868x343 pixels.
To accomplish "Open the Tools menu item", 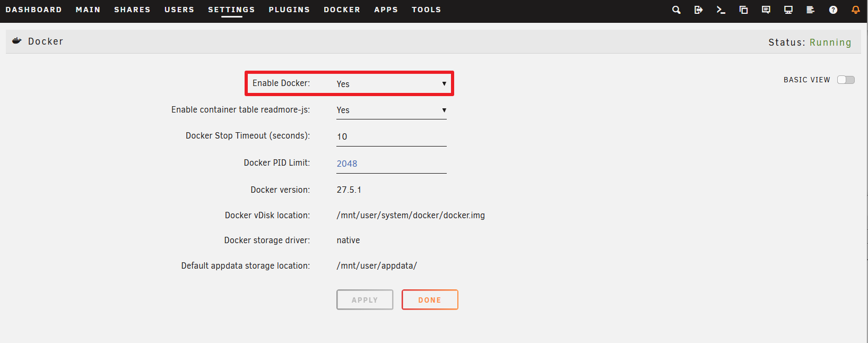I will pos(426,10).
